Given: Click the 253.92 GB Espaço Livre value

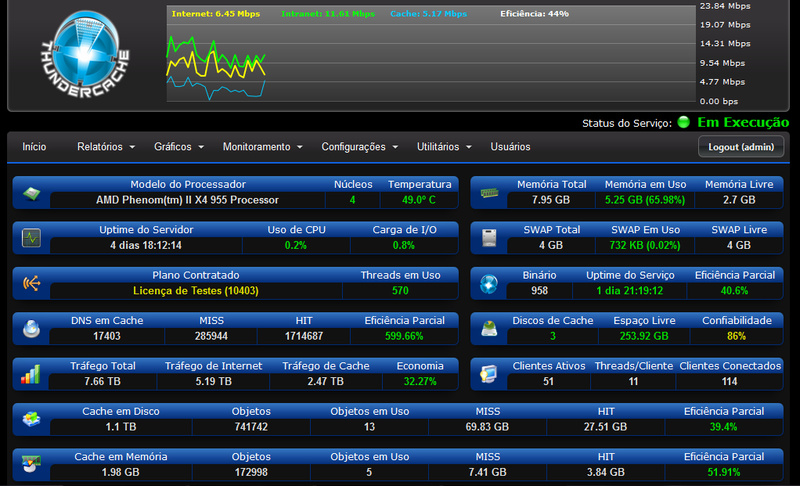Looking at the screenshot, I should point(644,336).
